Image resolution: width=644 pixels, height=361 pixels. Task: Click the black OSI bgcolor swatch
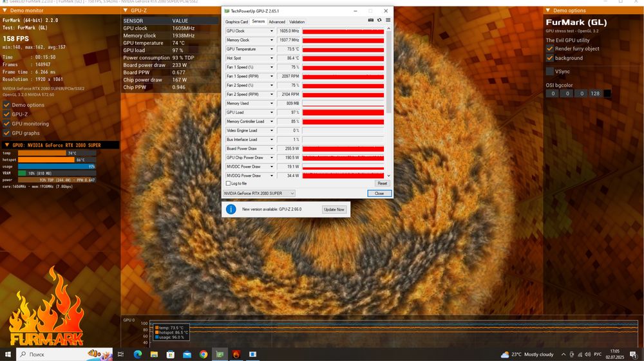(x=607, y=93)
